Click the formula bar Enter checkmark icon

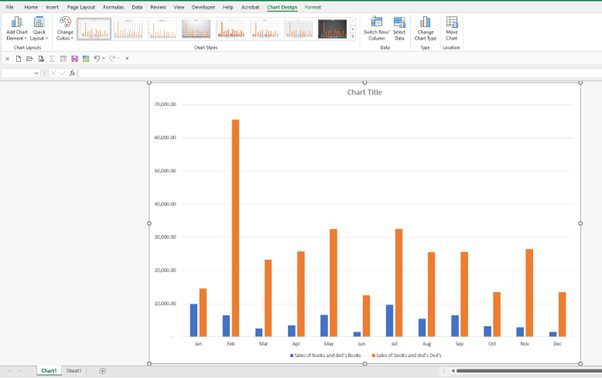coord(62,73)
